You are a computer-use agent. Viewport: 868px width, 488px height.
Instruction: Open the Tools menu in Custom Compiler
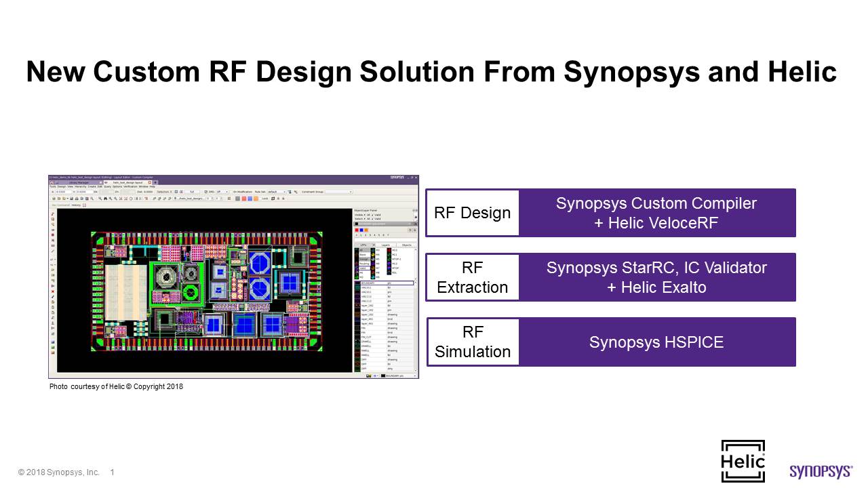(53, 186)
